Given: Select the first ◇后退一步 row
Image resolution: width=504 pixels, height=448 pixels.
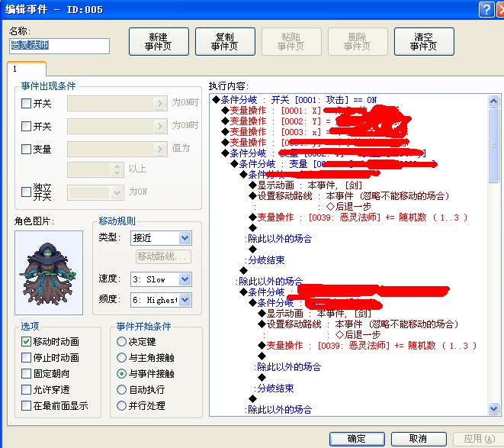Looking at the screenshot, I should [x=348, y=207].
